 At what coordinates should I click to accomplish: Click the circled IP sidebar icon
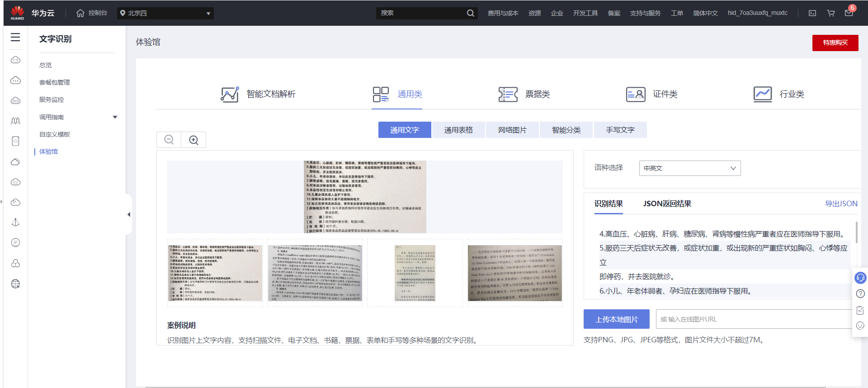(x=15, y=243)
